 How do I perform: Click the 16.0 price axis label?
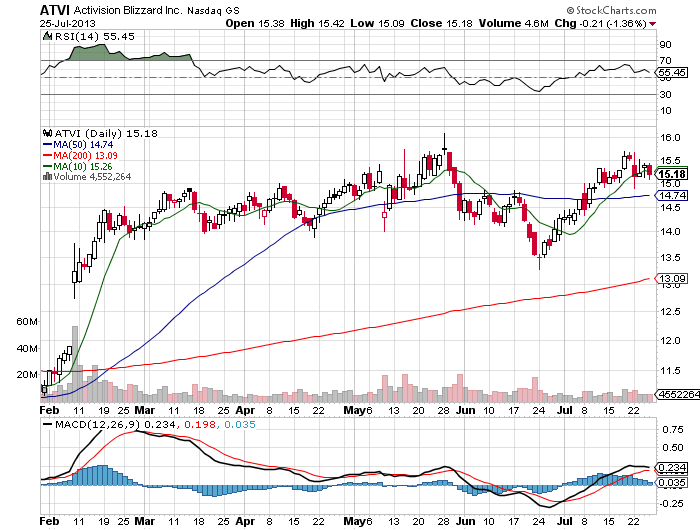(670, 138)
